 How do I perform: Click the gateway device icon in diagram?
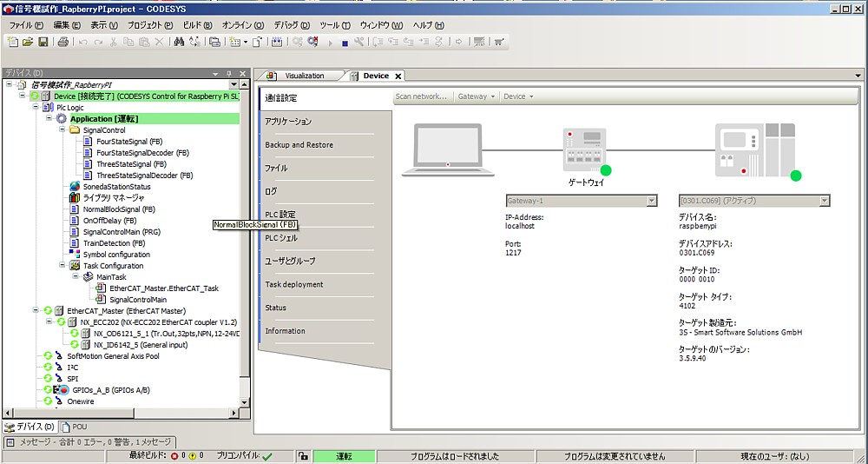click(585, 150)
